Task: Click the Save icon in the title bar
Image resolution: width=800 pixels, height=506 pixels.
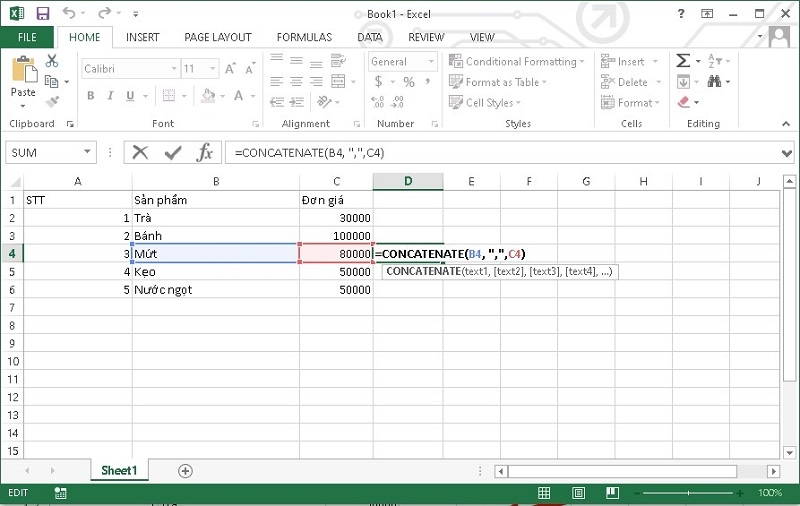Action: click(42, 14)
